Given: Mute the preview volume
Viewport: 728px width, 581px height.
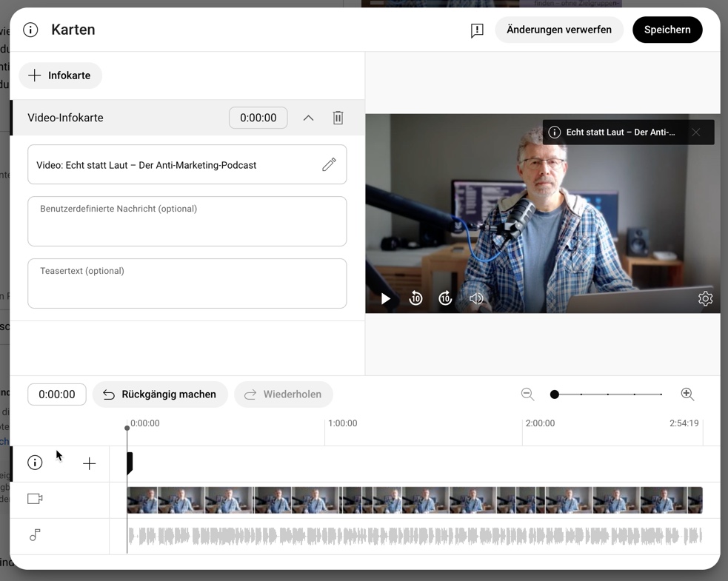Looking at the screenshot, I should click(x=476, y=298).
